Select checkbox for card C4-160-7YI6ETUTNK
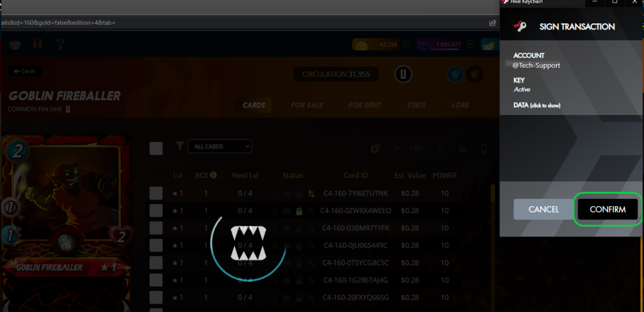 156,193
